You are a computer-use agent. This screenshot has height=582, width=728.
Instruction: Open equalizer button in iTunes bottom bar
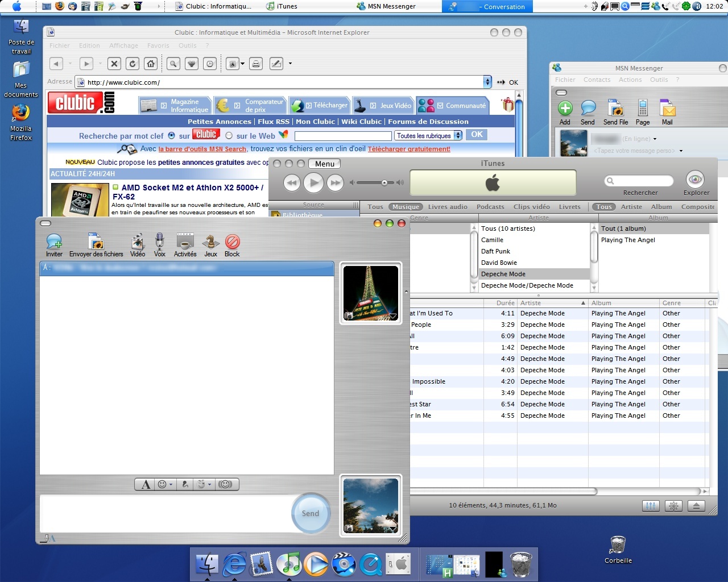(x=650, y=506)
